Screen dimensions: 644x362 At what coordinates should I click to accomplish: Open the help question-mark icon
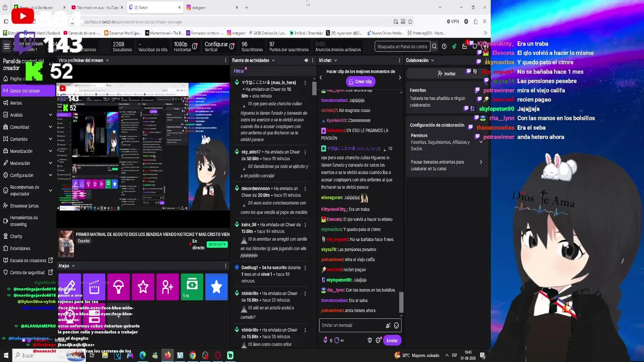444,46
